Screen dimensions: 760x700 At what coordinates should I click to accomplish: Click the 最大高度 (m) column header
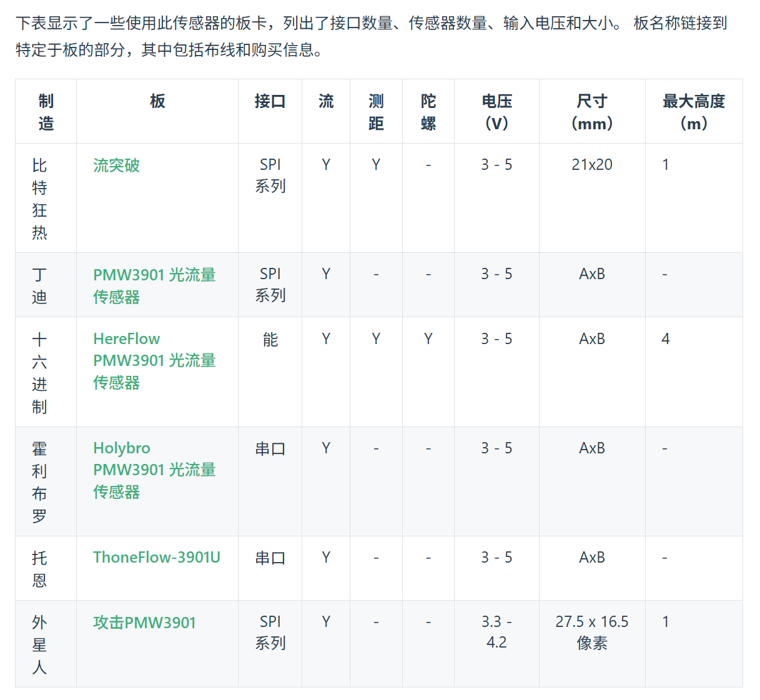(x=694, y=112)
